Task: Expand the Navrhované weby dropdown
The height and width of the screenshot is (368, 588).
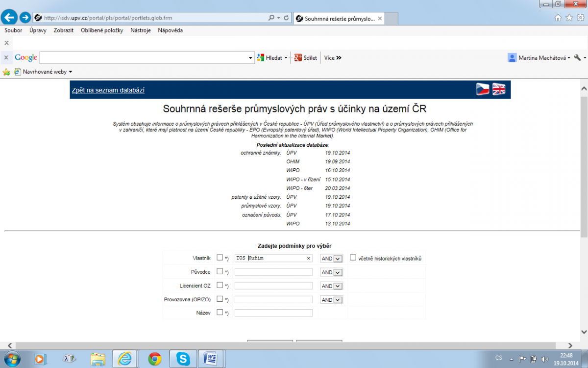Action: pyautogui.click(x=70, y=72)
